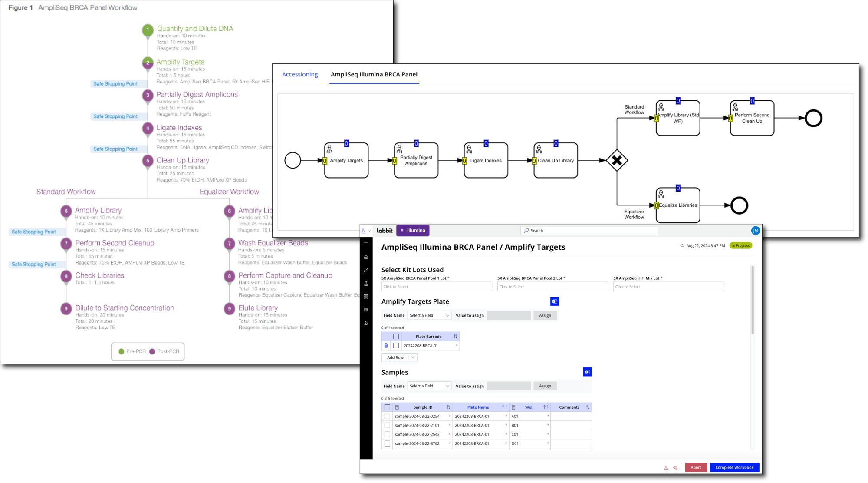Open the plate/container sidebar icon
Viewport: 868px width, 483px height.
366,310
